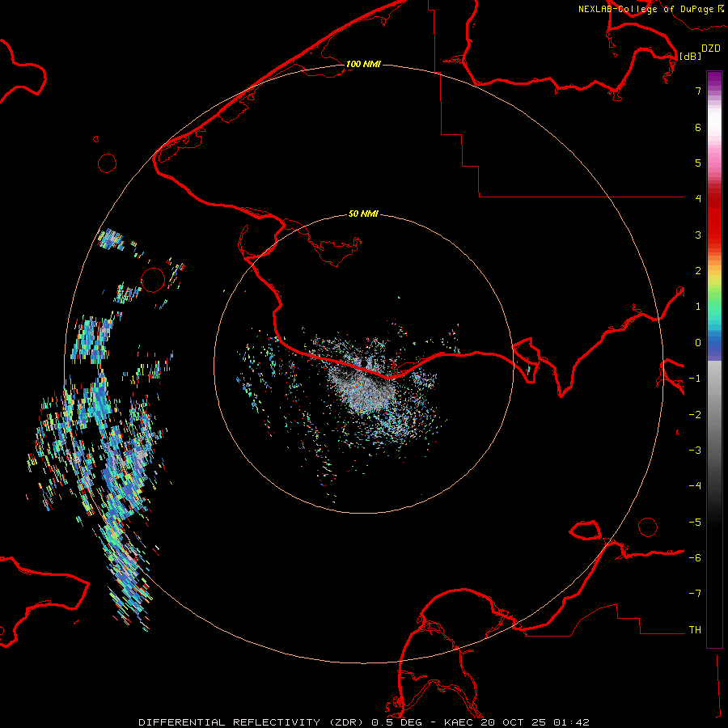Click the KAEC station identifier

click(460, 722)
